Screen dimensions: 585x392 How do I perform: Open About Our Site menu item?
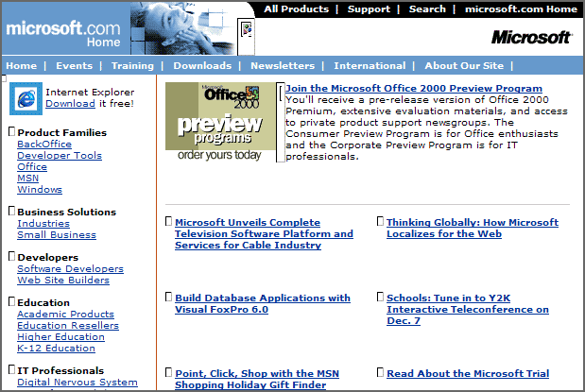pyautogui.click(x=466, y=66)
